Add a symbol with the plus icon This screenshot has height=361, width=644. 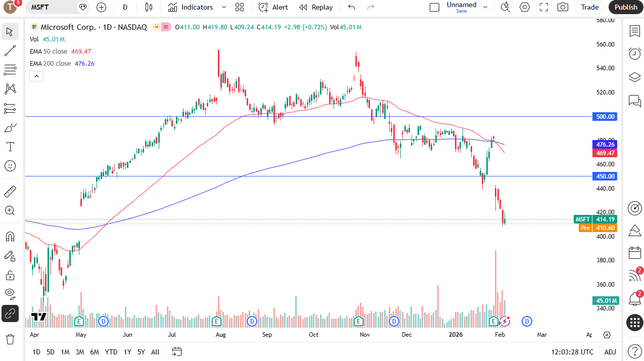101,7
